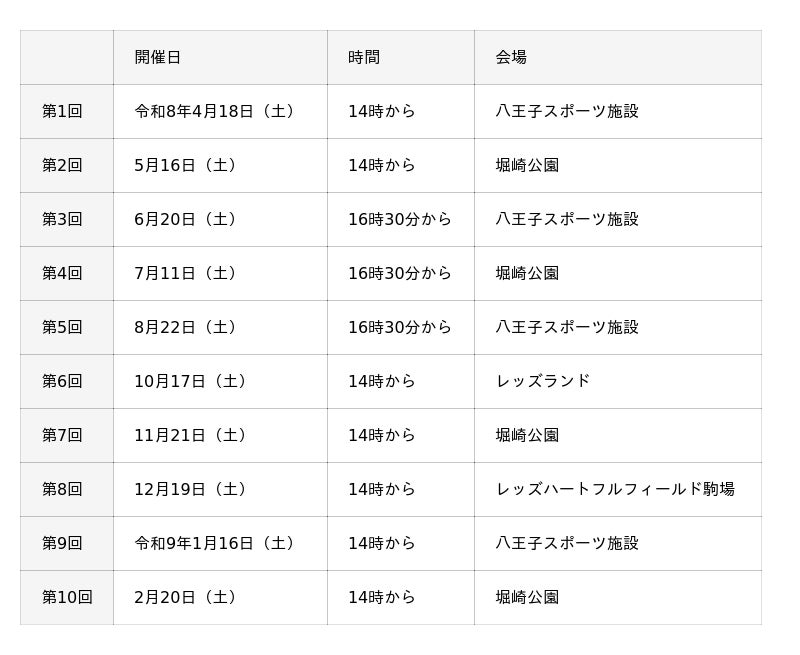Click the 第3回 row label
800x655 pixels.
62,219
